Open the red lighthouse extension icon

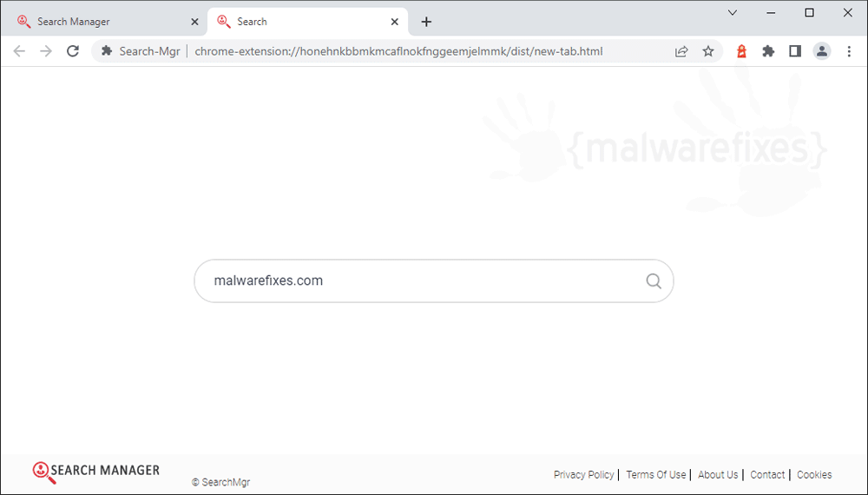tap(741, 51)
